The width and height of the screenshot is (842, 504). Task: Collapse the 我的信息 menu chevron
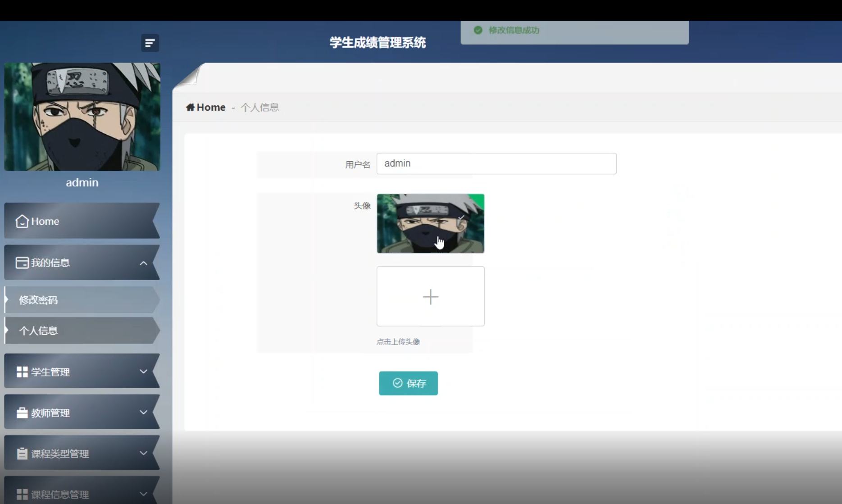(143, 263)
